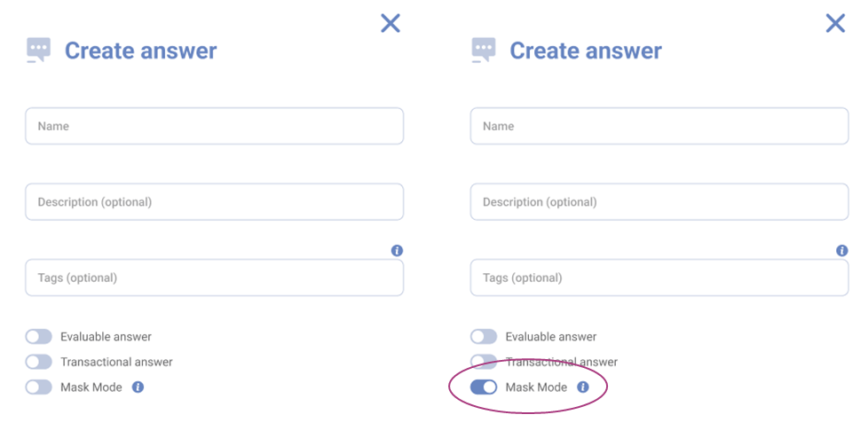Screen dimensions: 868x438
Task: Turn off the circled Mask Mode toggle
Action: 484,387
